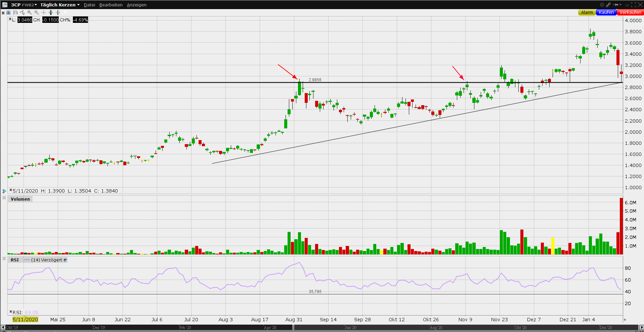Click the zoom out magnifier icon

point(37,13)
